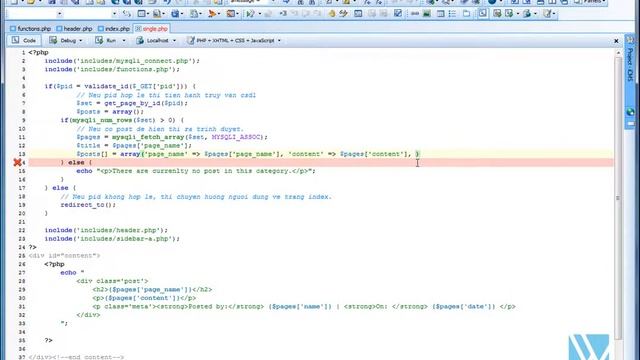Toggle the highlighted preview icon
640x360 pixels.
[482, 13]
